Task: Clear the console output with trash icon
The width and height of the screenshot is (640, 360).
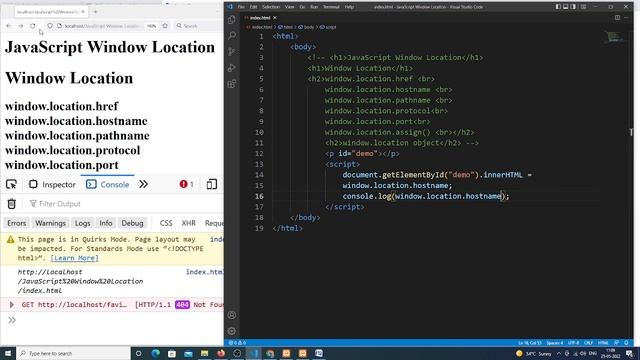Action: coord(11,204)
